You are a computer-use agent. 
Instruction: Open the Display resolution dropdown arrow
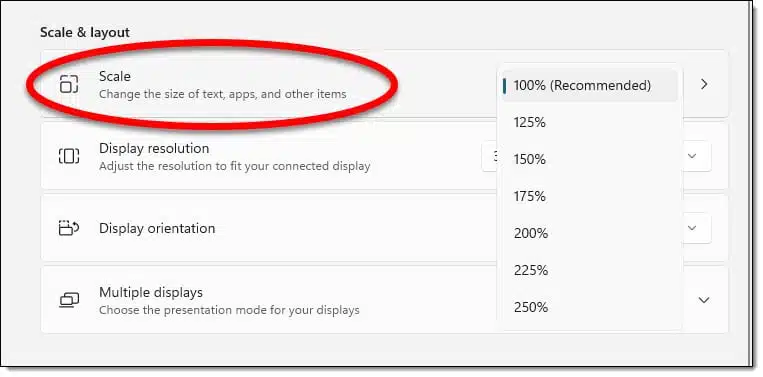[692, 156]
